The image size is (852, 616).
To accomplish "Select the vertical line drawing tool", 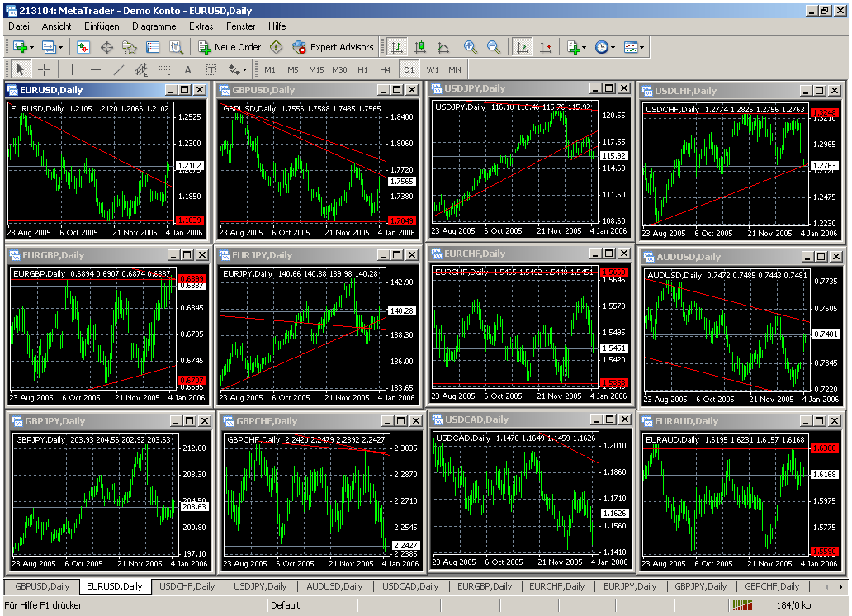I will pyautogui.click(x=72, y=69).
